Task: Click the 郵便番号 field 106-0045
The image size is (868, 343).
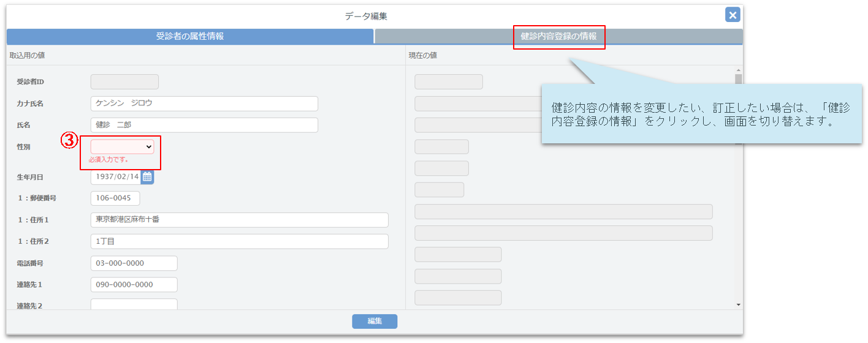Action: [115, 198]
